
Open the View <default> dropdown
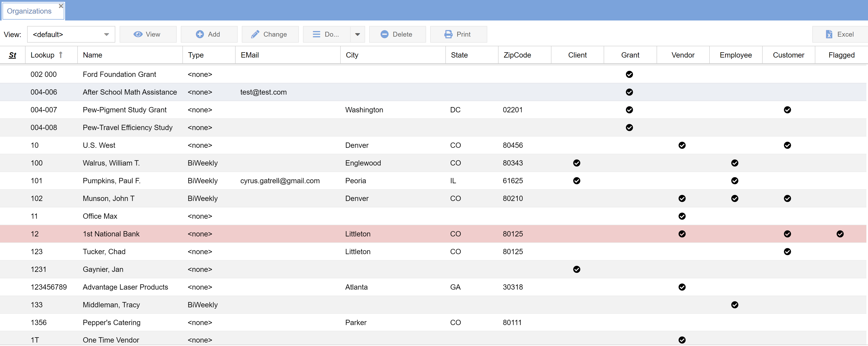point(71,34)
